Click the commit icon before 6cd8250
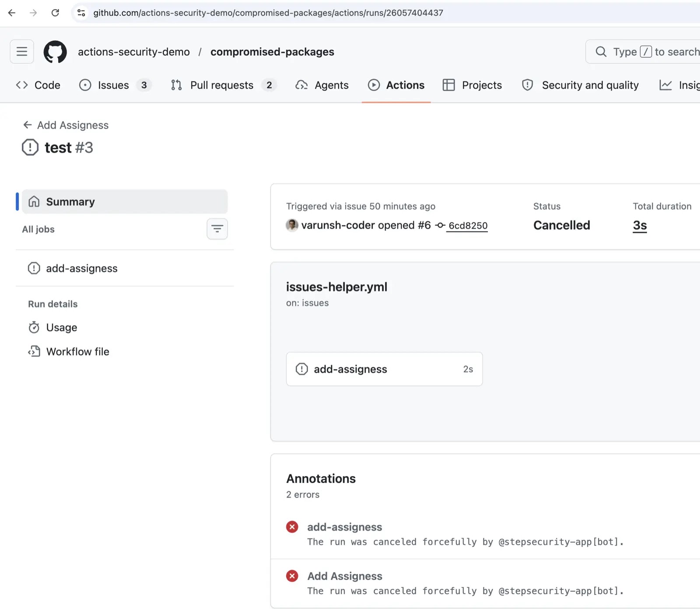This screenshot has width=700, height=609. (x=440, y=225)
